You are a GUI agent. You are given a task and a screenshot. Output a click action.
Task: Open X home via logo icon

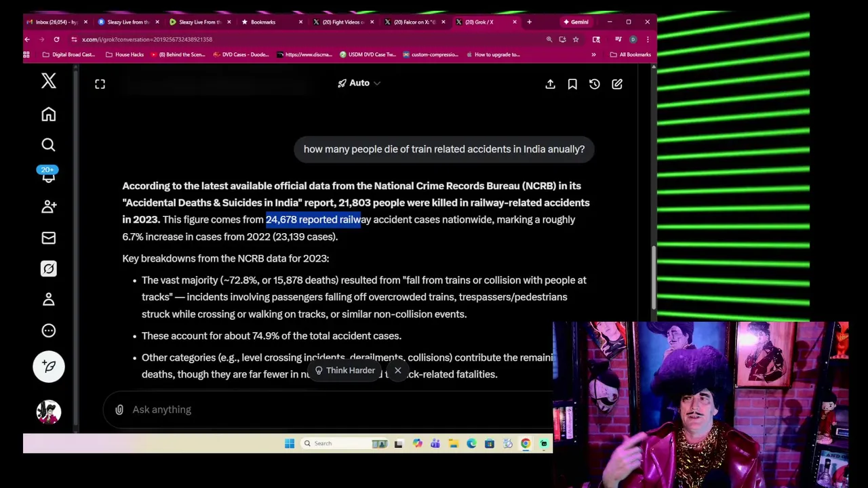(48, 81)
